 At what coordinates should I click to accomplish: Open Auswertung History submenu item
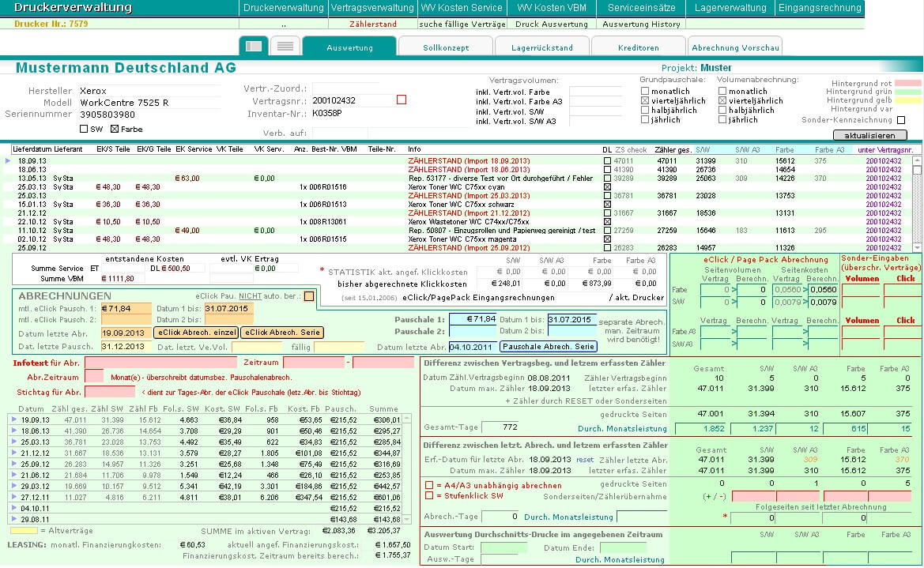point(641,24)
